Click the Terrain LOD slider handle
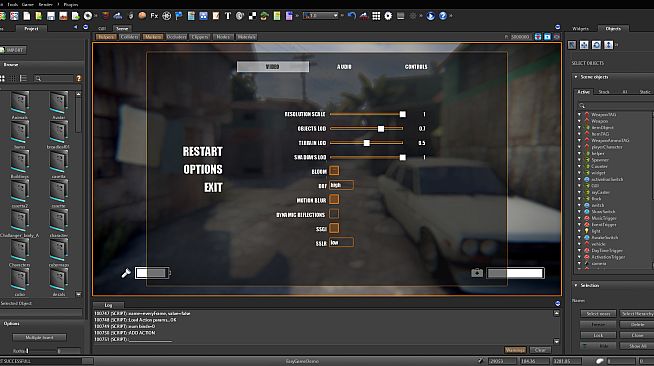This screenshot has width=654, height=366. [367, 143]
